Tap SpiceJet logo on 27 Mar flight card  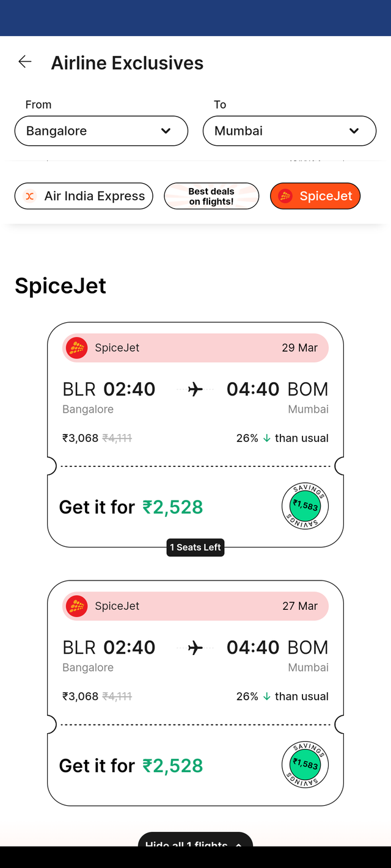76,606
